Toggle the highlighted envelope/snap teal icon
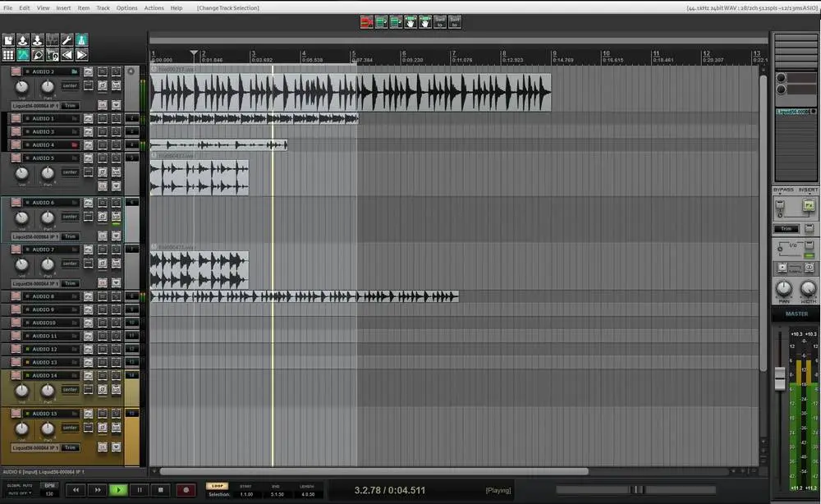 (23, 54)
